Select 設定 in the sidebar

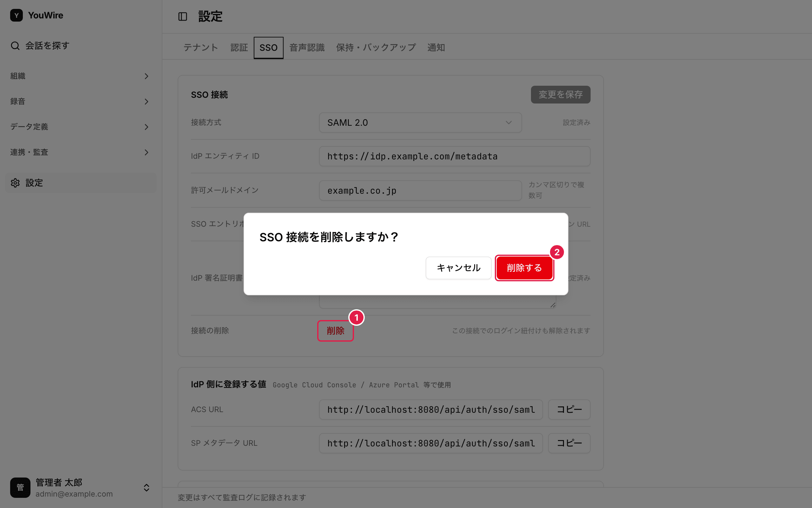(x=81, y=183)
